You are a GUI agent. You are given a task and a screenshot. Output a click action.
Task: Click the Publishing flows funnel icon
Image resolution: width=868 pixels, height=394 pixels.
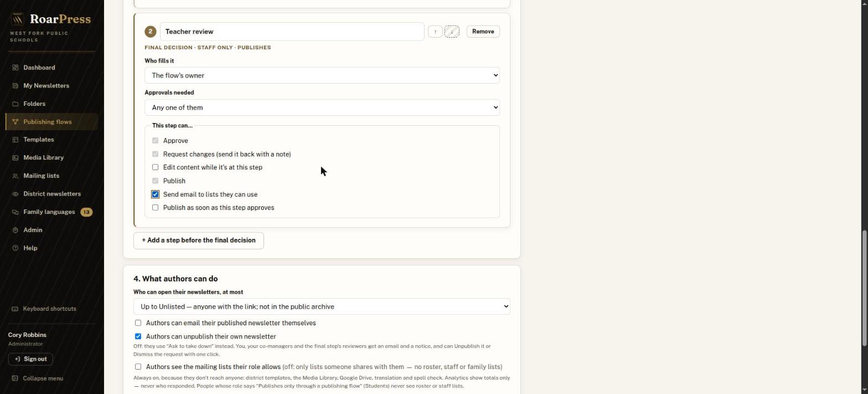pyautogui.click(x=15, y=122)
